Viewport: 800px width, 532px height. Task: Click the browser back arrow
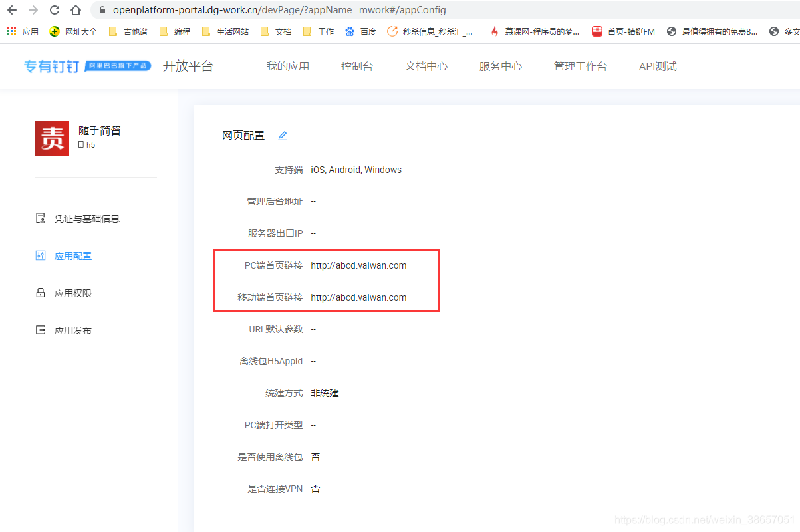(x=12, y=10)
